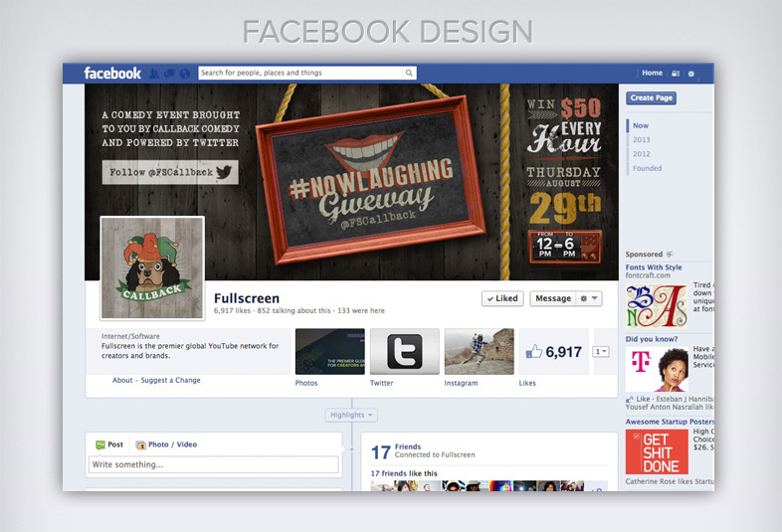This screenshot has width=782, height=532.
Task: Click the facebook logo in header
Action: pyautogui.click(x=112, y=74)
